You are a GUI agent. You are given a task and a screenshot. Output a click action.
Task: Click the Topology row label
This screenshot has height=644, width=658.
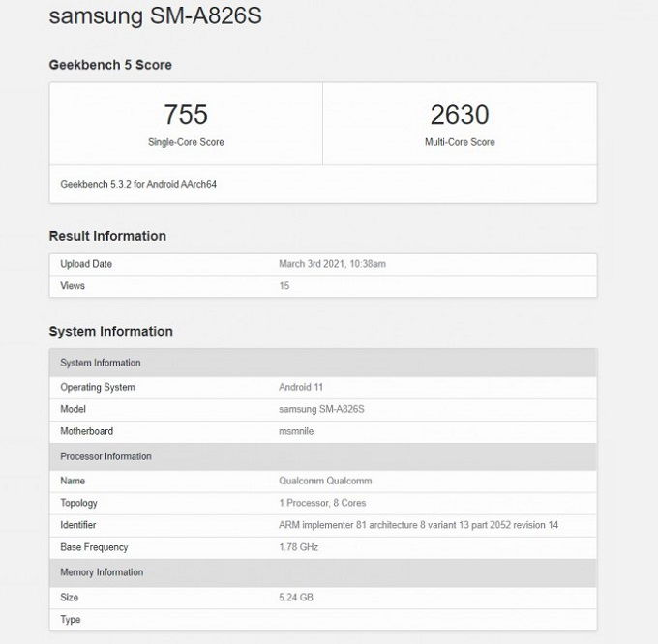pos(79,503)
